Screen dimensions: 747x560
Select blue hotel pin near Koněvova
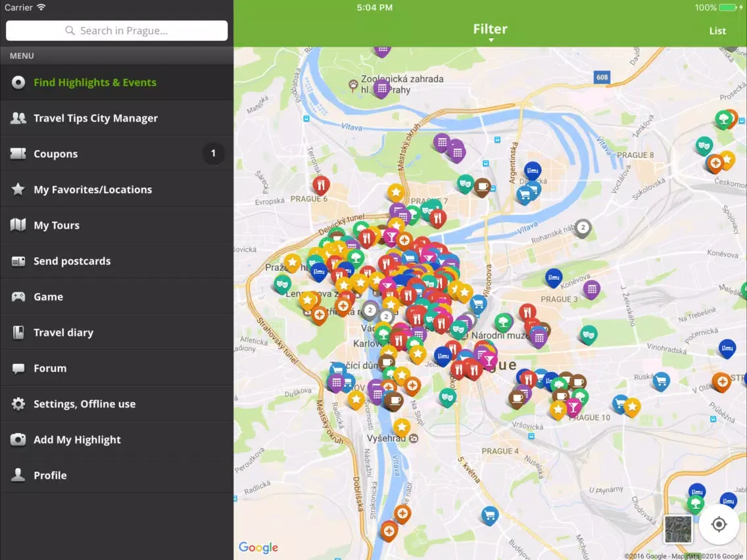click(x=554, y=277)
